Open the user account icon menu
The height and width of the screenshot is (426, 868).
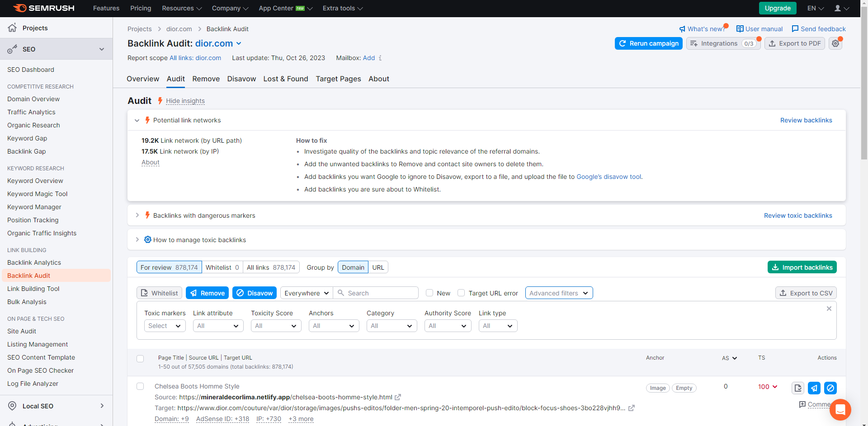click(x=841, y=8)
